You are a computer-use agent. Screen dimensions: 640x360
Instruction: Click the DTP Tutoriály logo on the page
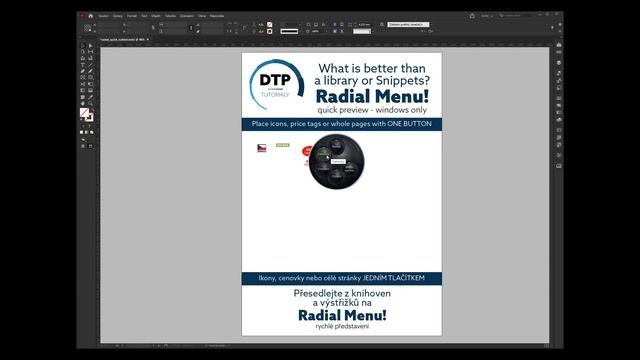point(276,84)
